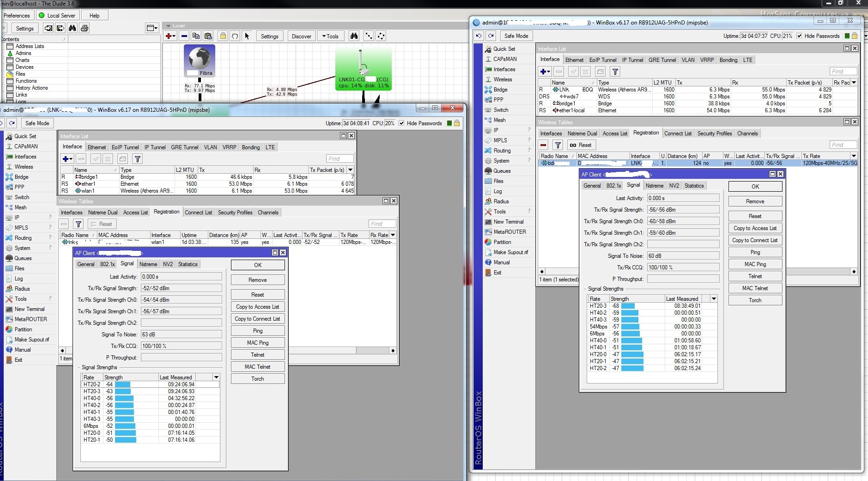This screenshot has width=868, height=481.
Task: Click Torch in the AP Client dialog showing 63 dB
Action: tap(258, 379)
